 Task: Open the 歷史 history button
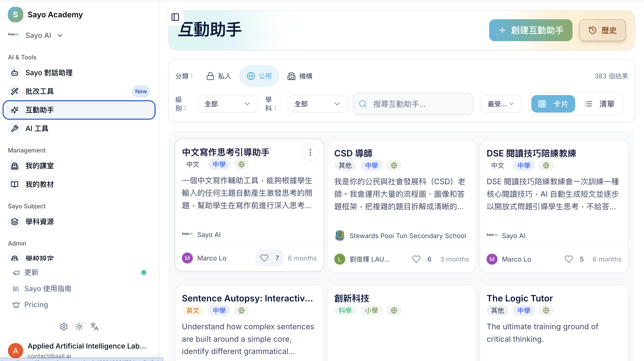pos(602,30)
